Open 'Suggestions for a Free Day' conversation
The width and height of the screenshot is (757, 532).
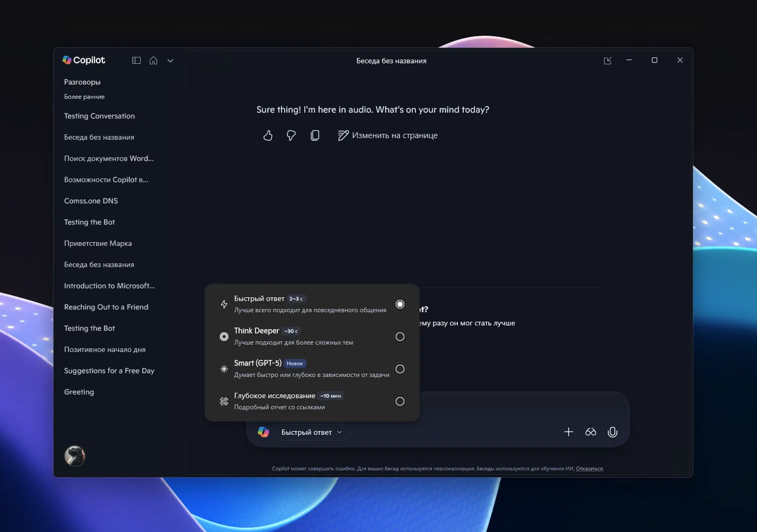click(x=109, y=371)
